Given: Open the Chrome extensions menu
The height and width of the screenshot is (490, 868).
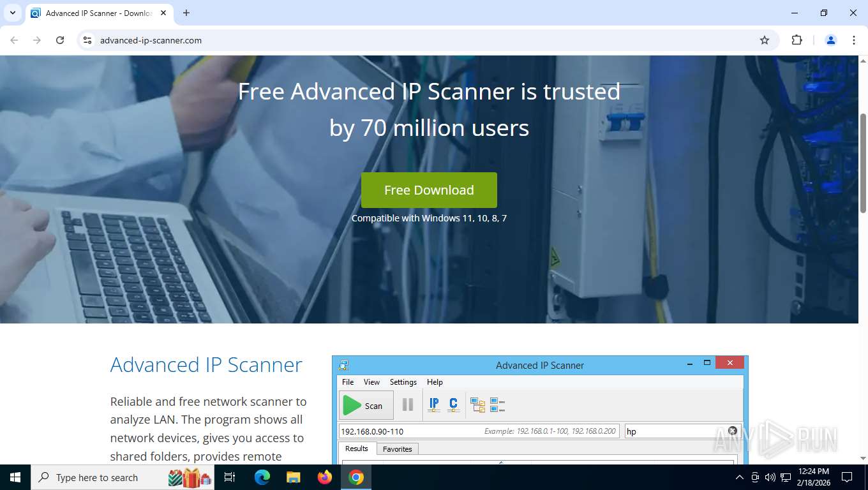Looking at the screenshot, I should pyautogui.click(x=797, y=40).
